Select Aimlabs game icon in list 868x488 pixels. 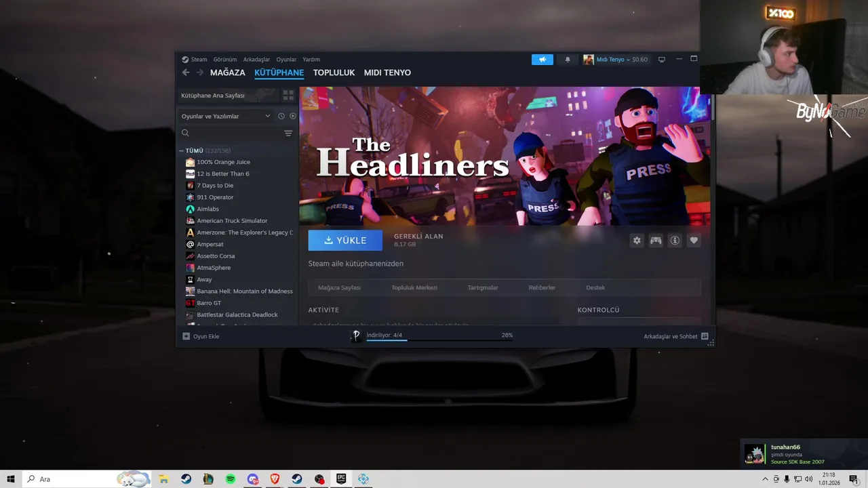190,209
